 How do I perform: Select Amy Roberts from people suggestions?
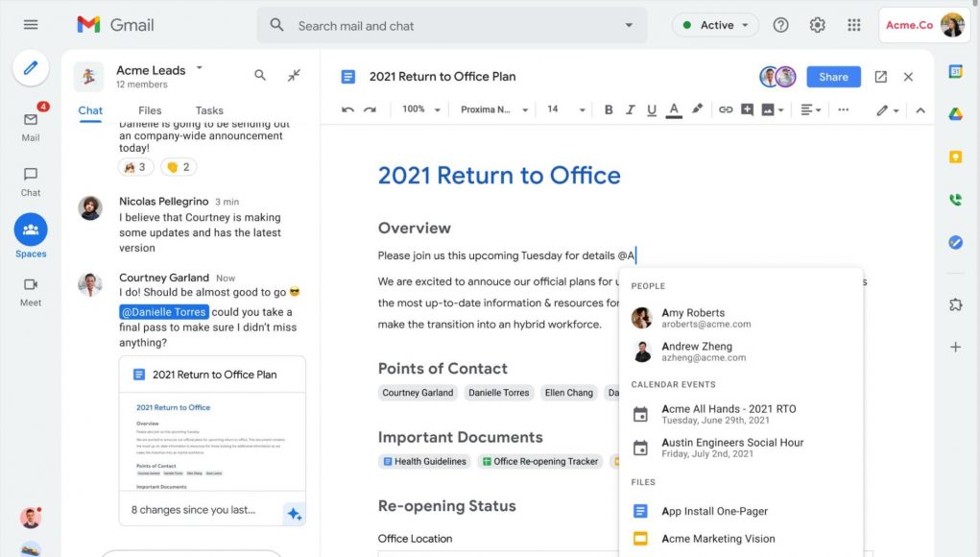[x=693, y=318]
